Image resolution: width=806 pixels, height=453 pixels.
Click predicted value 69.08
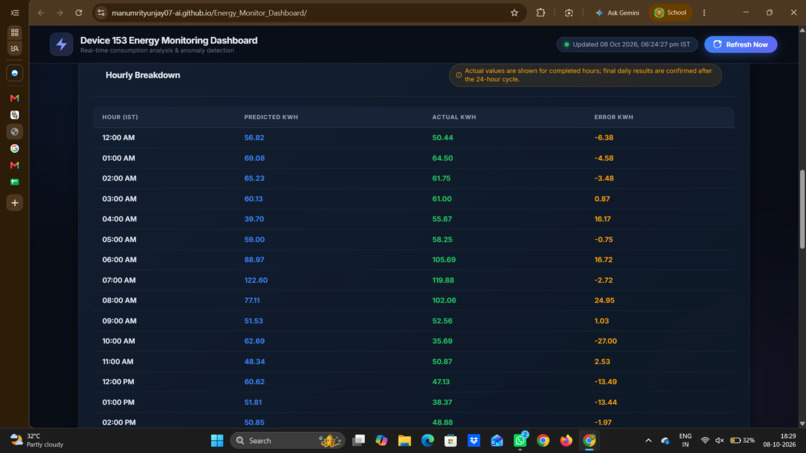254,158
